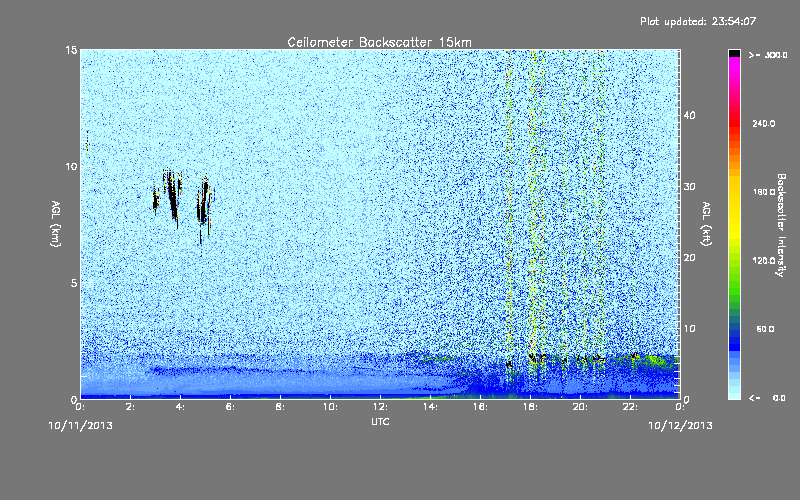Click the AGL (kft) right axis label
This screenshot has width=800, height=500.
click(706, 223)
